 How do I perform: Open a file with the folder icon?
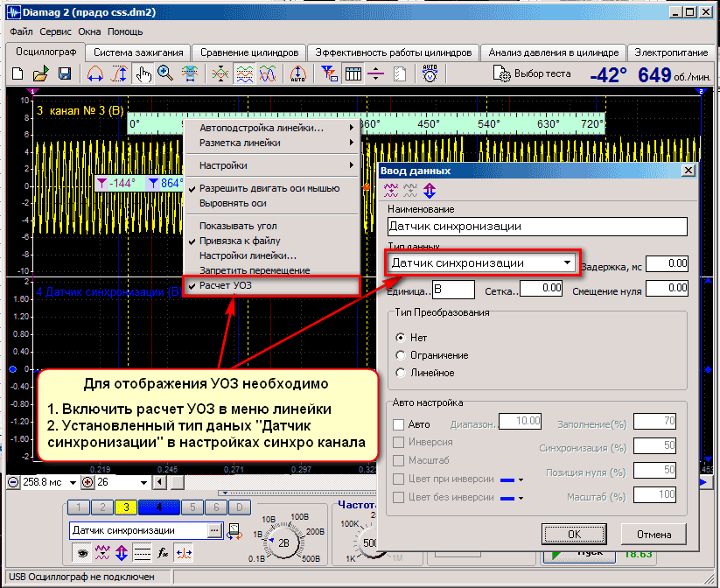click(x=41, y=73)
